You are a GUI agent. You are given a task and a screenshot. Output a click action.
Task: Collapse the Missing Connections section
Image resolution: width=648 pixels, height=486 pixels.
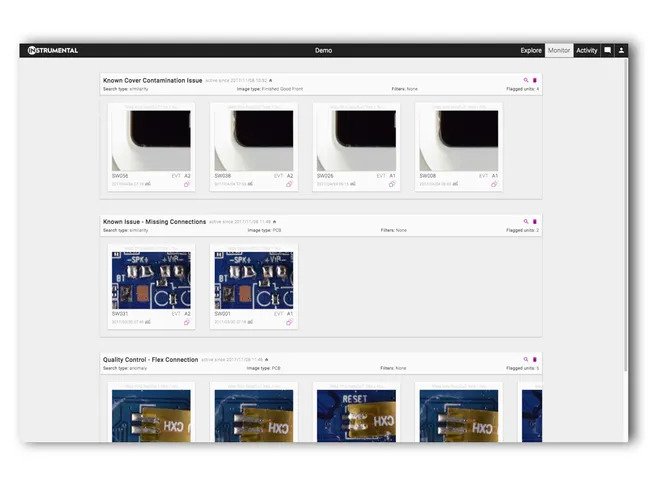tap(274, 222)
